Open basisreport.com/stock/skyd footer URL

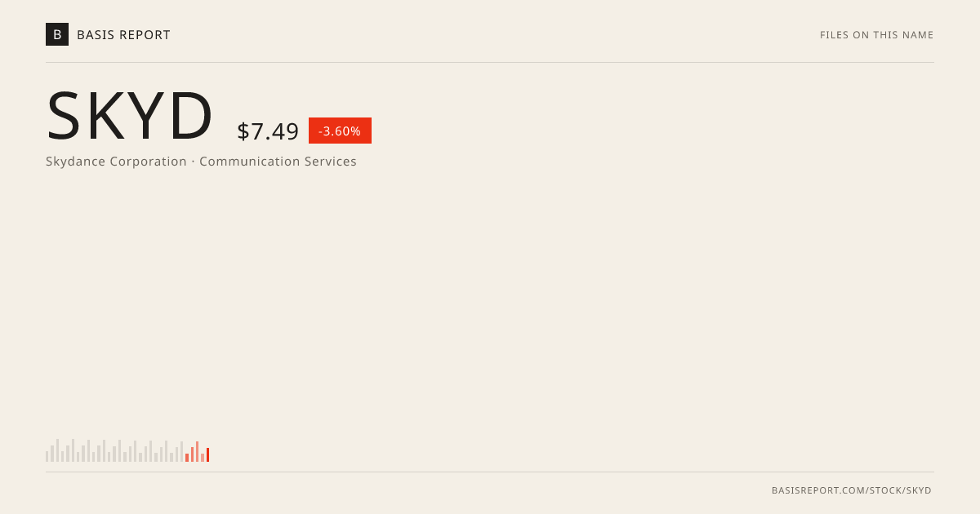(x=852, y=490)
